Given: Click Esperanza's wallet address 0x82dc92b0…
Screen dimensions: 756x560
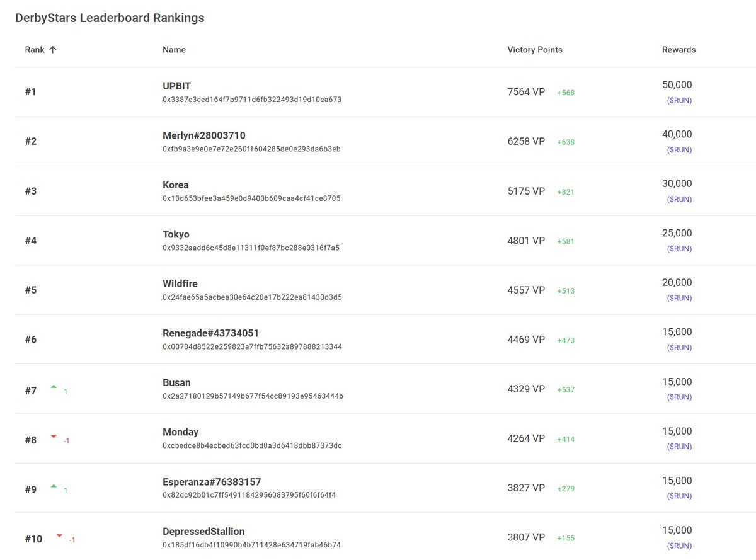Looking at the screenshot, I should tap(249, 495).
